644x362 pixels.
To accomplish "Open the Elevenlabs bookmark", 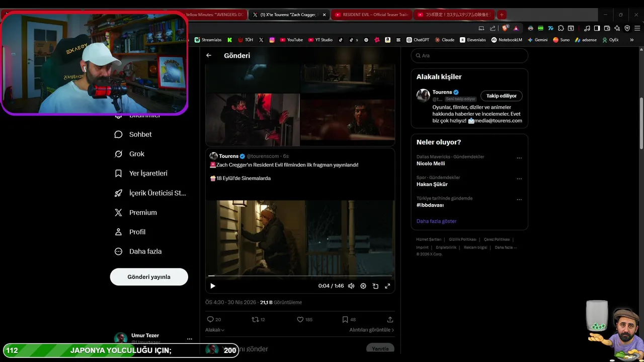I will 473,40.
